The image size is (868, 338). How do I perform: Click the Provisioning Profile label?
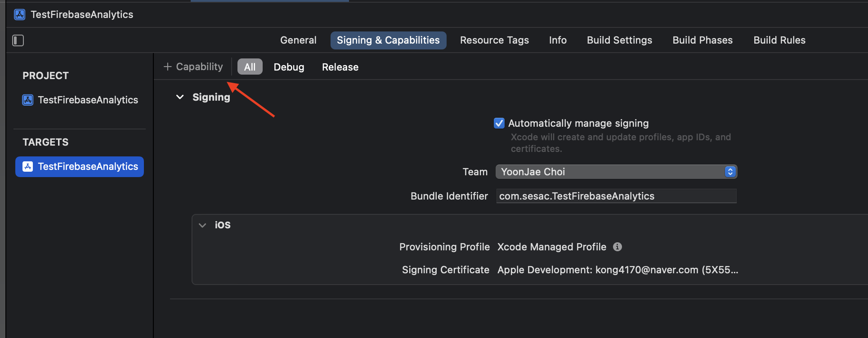(x=444, y=247)
